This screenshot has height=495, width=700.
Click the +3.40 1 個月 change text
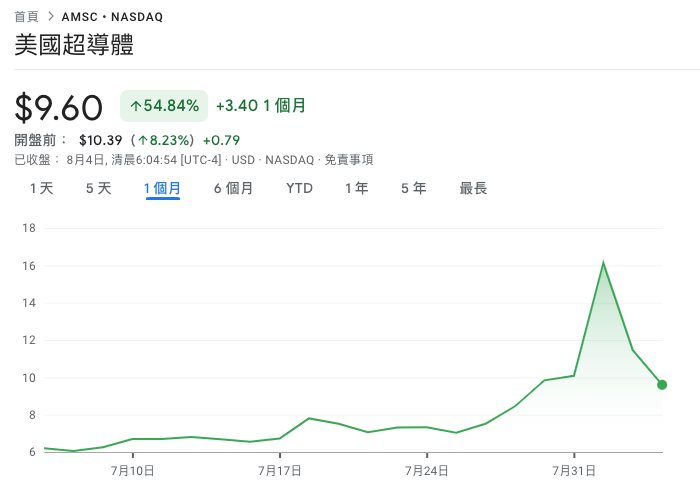coord(261,106)
